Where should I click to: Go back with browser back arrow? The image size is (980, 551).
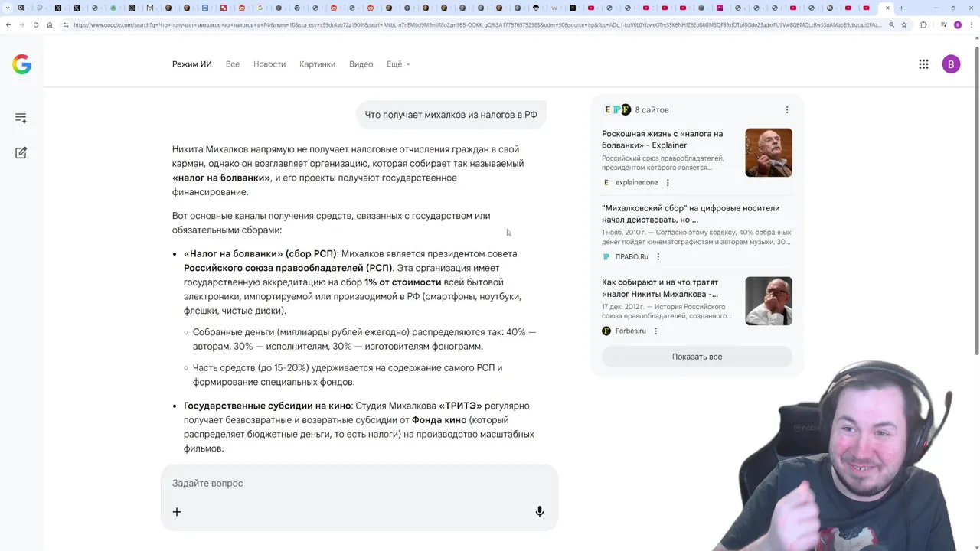click(8, 24)
